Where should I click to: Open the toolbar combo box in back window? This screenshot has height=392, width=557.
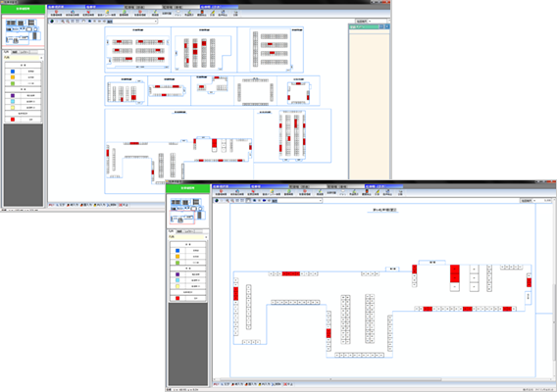(132, 22)
